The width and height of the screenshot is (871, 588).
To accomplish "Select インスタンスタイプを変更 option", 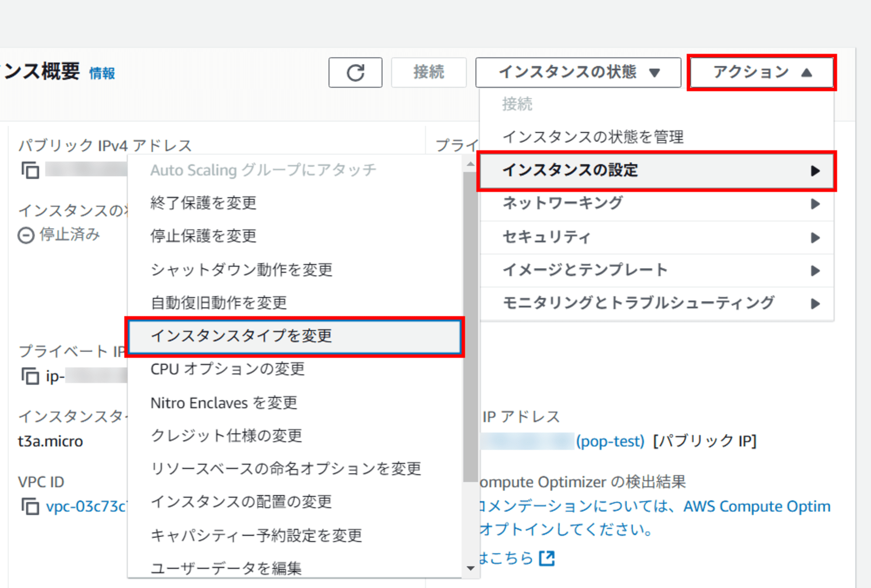I will tap(295, 336).
